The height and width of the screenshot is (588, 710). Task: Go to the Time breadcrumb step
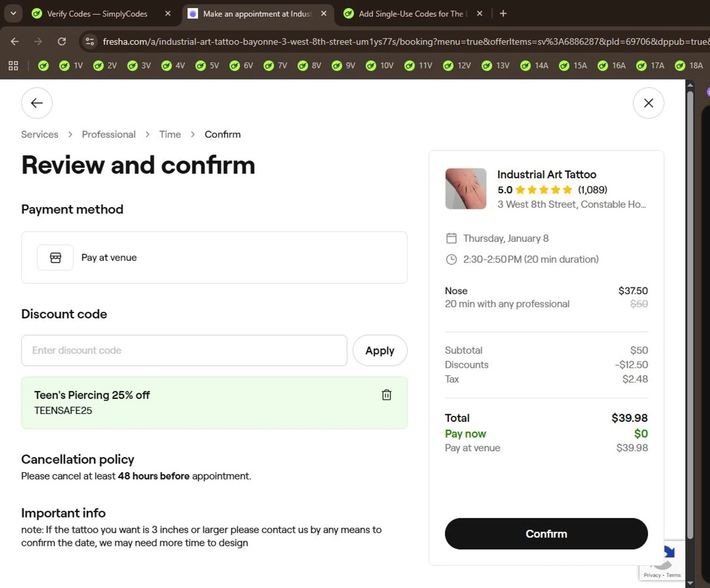click(170, 134)
